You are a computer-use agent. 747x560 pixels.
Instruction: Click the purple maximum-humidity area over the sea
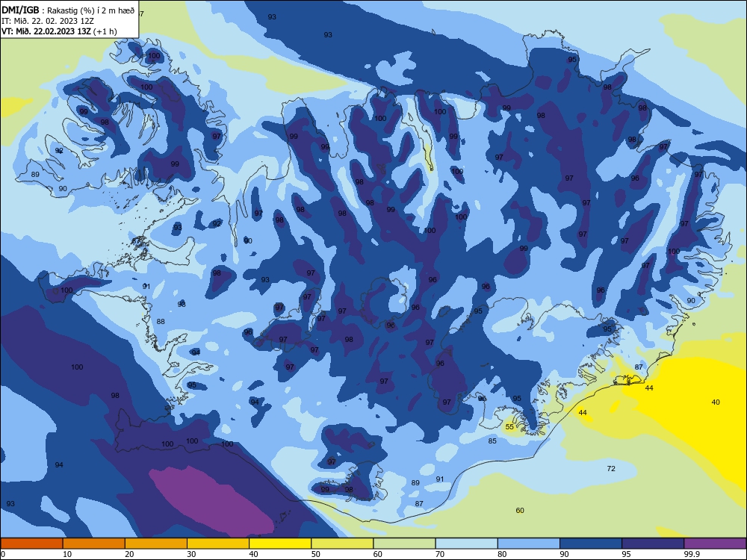[212, 500]
